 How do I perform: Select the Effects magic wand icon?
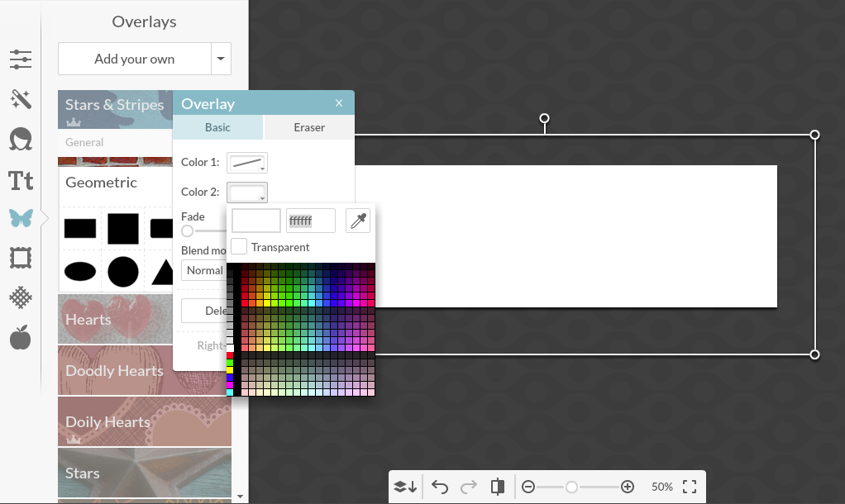(21, 100)
